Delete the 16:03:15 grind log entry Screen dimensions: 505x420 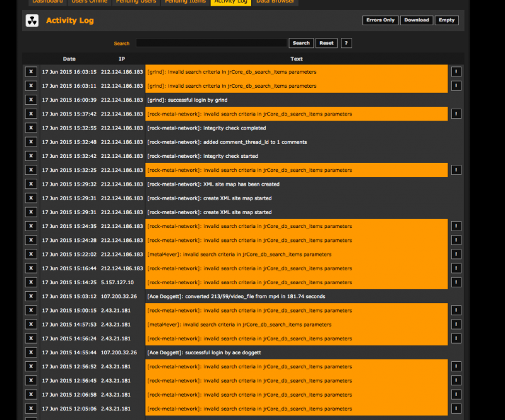click(x=31, y=71)
